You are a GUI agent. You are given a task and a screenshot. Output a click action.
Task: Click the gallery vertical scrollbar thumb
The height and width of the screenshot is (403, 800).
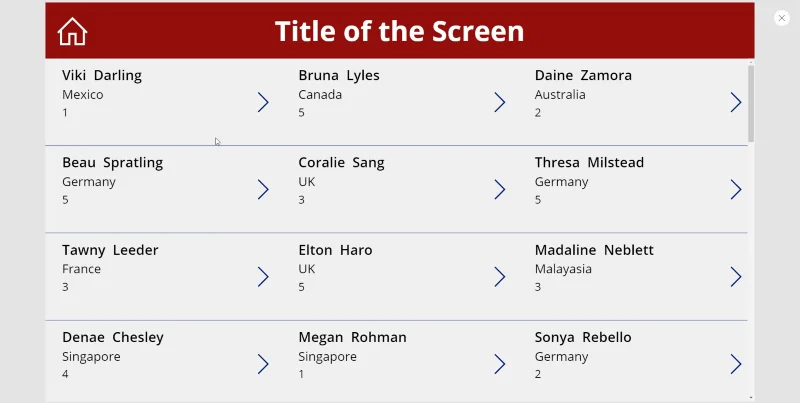click(751, 104)
